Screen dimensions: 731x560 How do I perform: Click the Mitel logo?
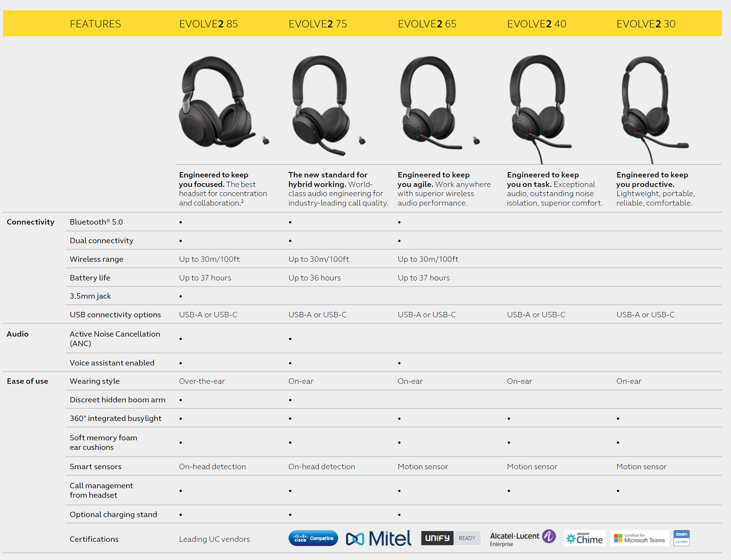click(379, 538)
